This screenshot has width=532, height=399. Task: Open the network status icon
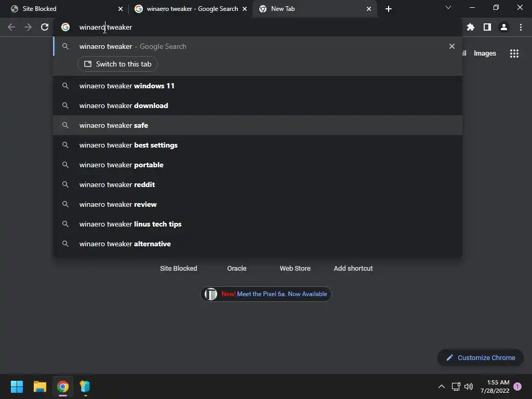[x=456, y=387]
